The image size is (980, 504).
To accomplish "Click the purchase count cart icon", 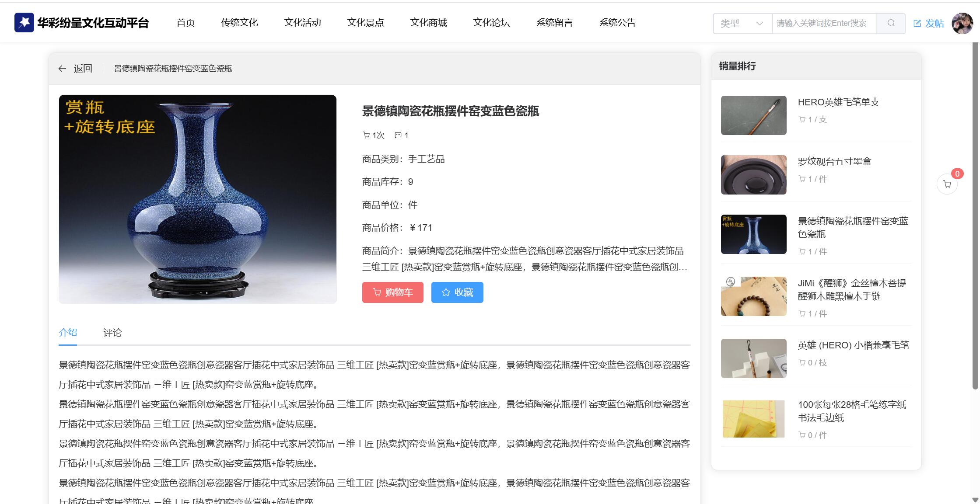I will [366, 135].
